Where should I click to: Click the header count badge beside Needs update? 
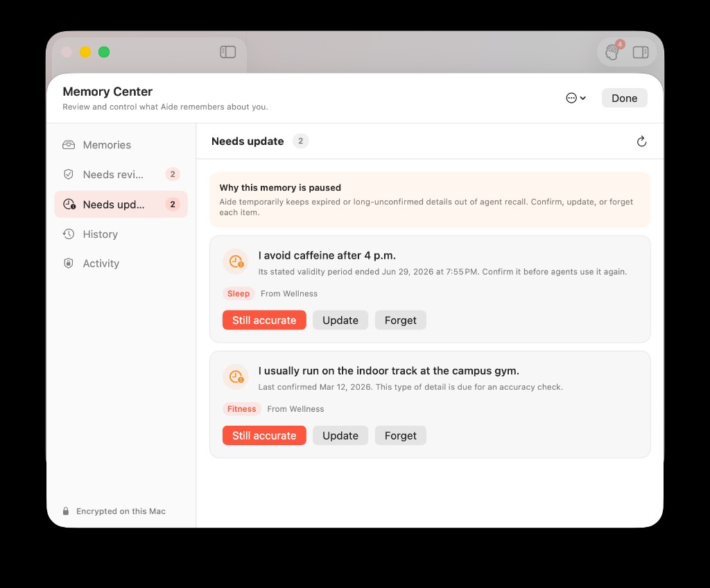click(300, 141)
